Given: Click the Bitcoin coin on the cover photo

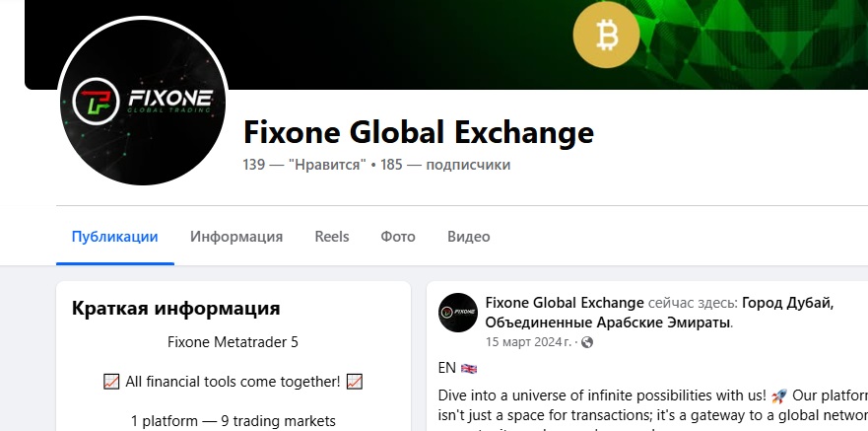Looking at the screenshot, I should [606, 36].
